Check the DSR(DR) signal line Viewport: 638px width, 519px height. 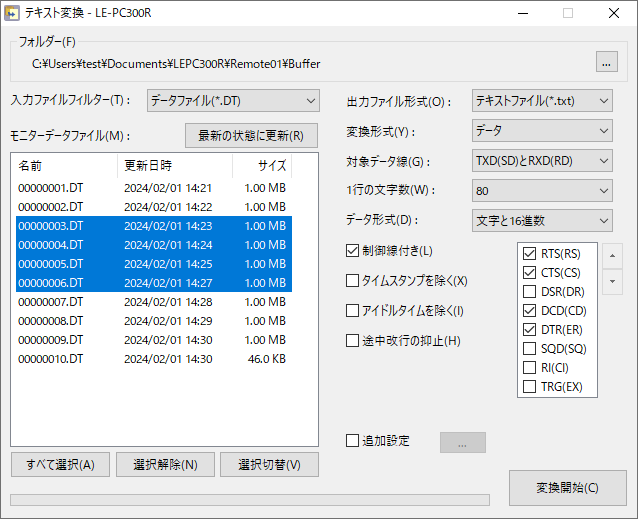coord(529,292)
